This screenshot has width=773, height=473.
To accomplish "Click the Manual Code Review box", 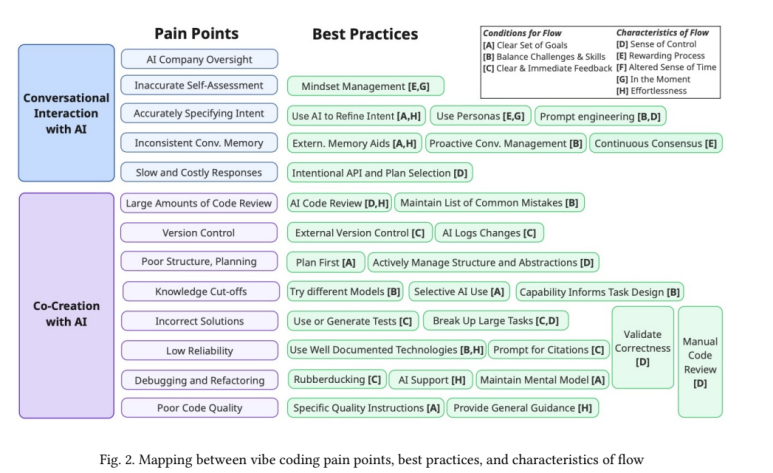I will click(699, 361).
